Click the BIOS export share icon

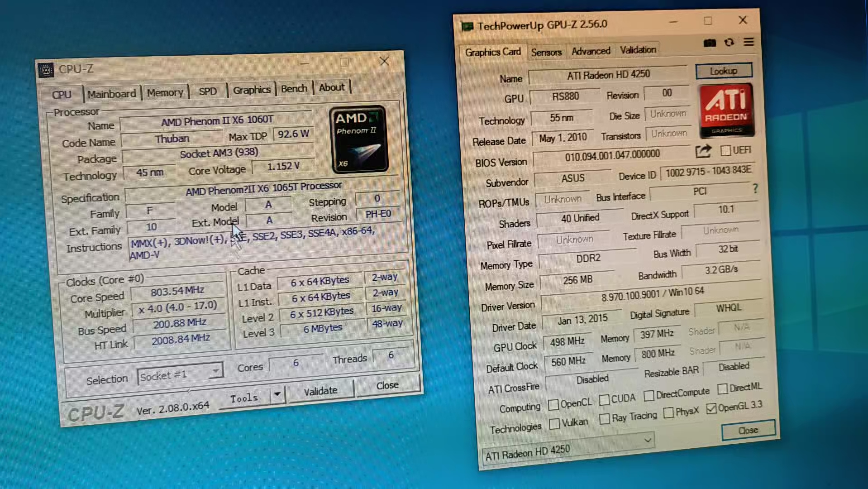(703, 151)
